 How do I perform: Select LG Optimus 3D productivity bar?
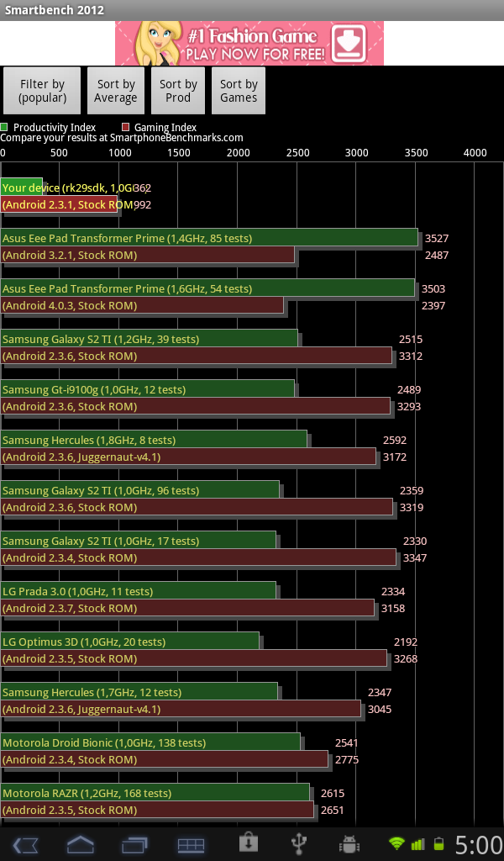pyautogui.click(x=130, y=642)
